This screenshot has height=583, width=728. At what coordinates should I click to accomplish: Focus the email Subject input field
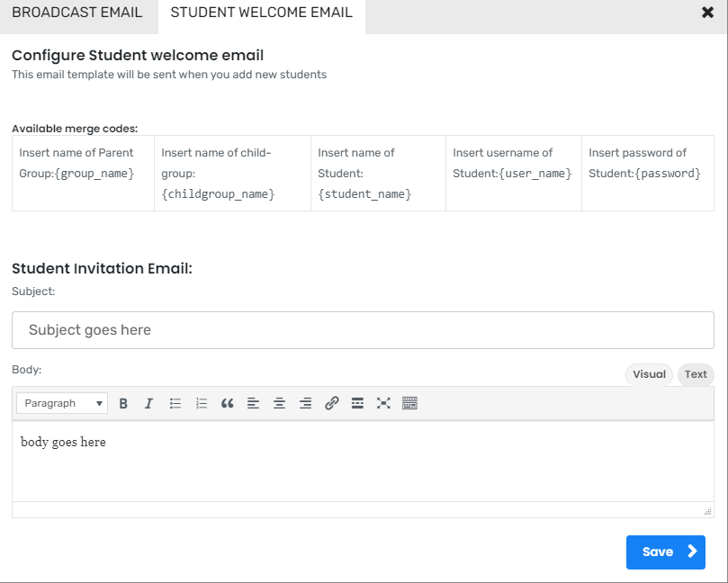point(363,330)
